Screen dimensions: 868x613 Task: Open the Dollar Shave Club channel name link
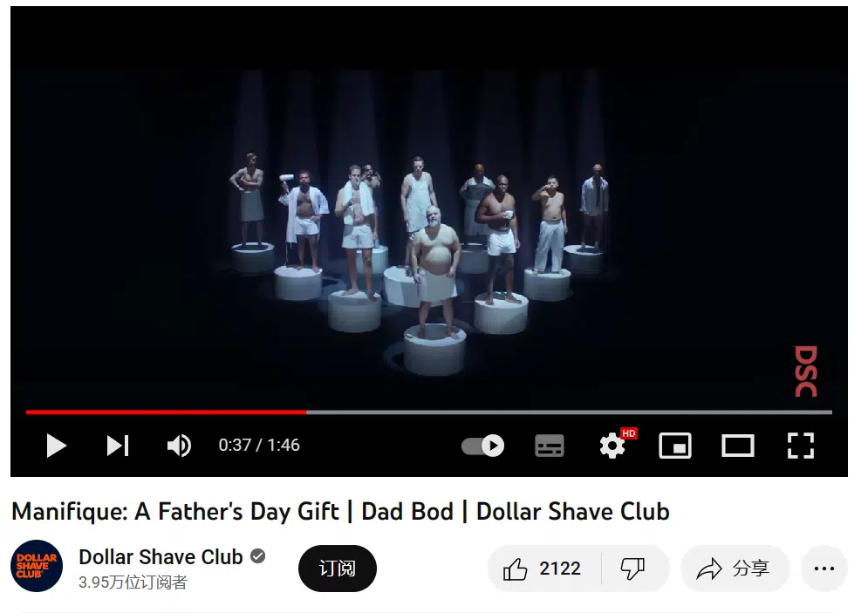161,557
